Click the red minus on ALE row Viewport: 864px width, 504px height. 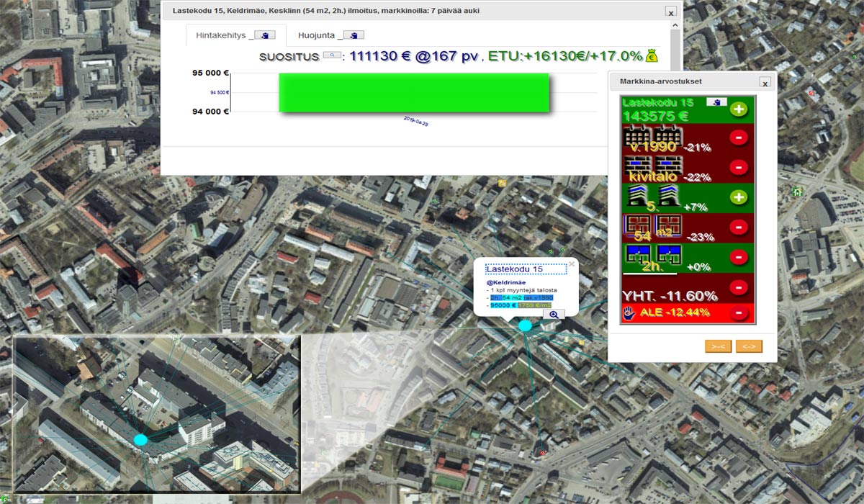tap(739, 312)
